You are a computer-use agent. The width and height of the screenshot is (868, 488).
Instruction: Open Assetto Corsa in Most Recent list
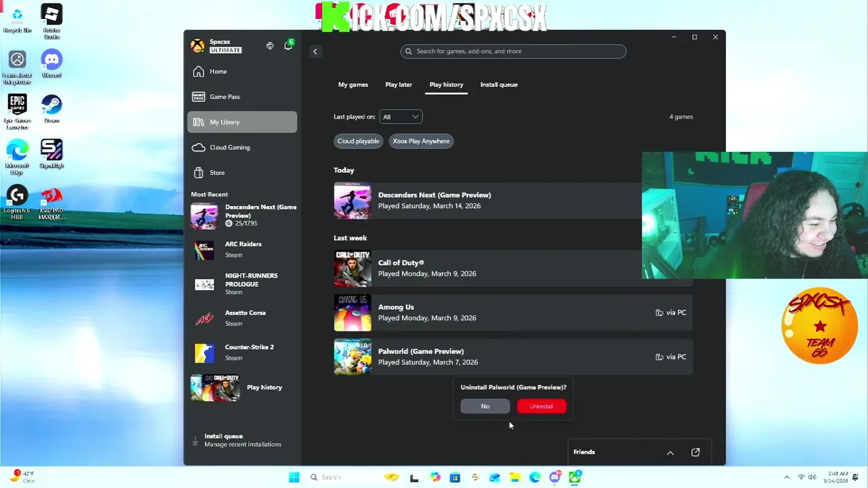243,318
